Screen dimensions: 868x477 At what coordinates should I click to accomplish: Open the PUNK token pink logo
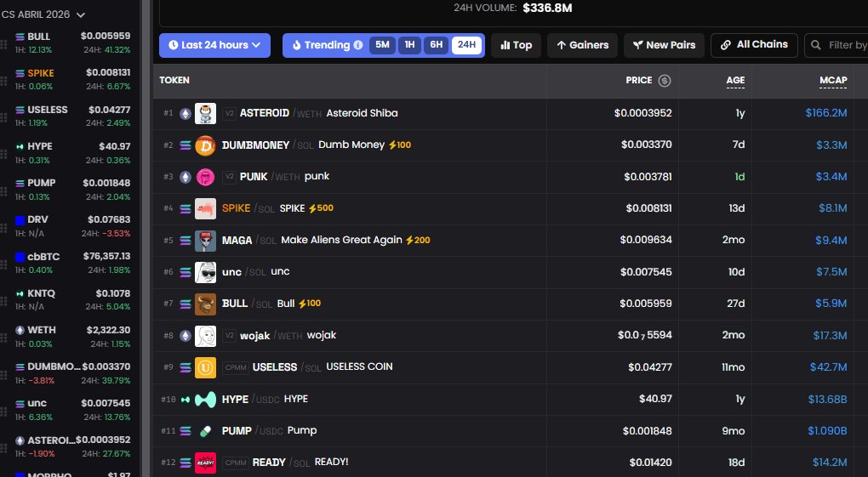coord(205,177)
